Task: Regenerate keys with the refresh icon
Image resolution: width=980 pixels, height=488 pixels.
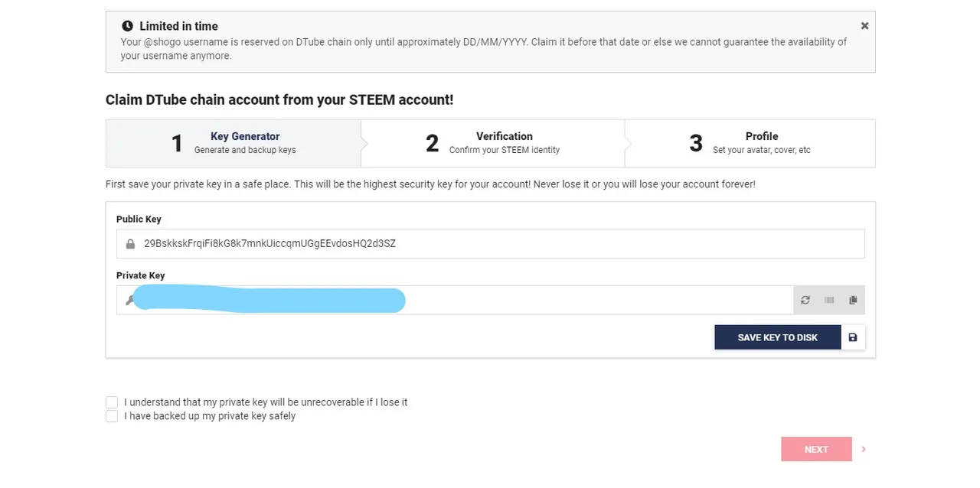Action: (x=805, y=301)
